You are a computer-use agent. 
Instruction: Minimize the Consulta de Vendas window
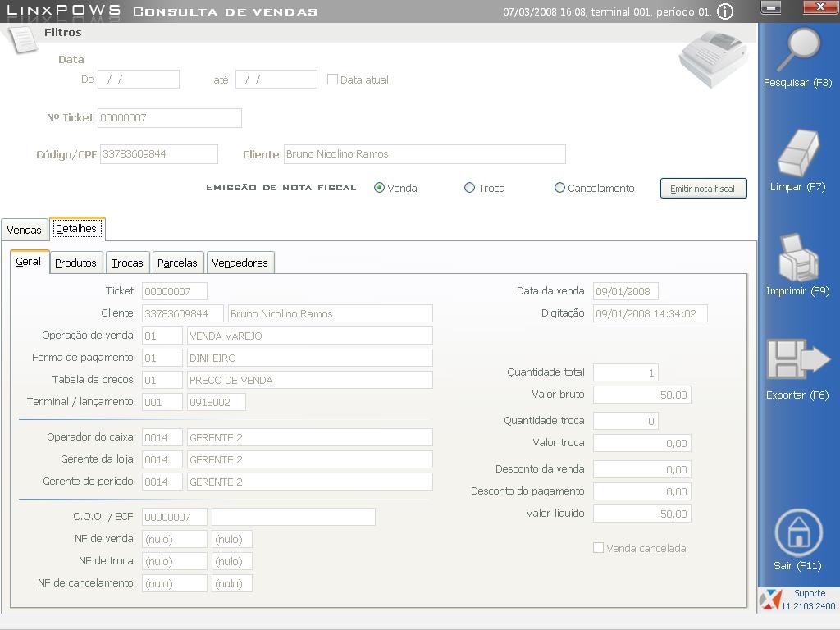(770, 7)
